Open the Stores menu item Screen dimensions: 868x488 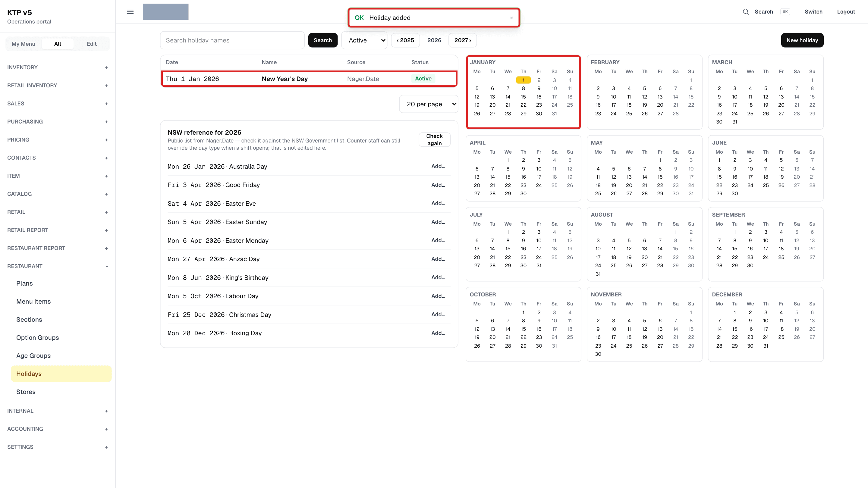[x=61, y=392]
